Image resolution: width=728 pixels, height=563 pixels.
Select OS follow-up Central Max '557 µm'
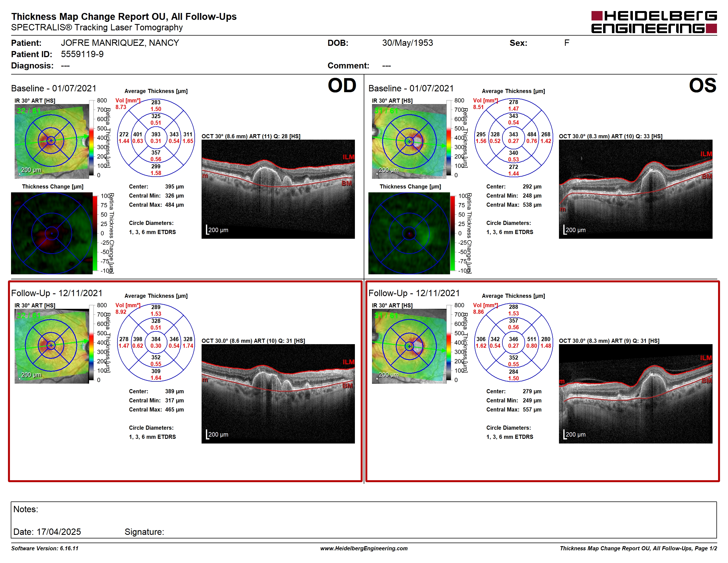pos(532,410)
